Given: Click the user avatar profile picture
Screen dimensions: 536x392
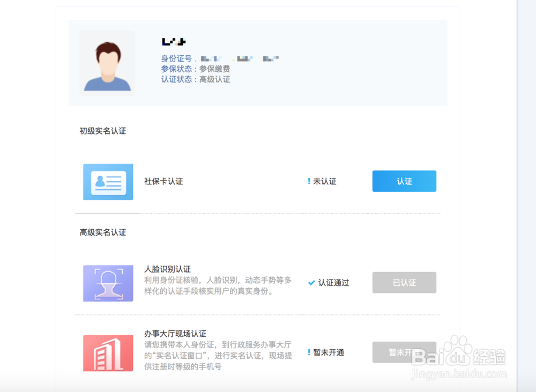Looking at the screenshot, I should [x=107, y=63].
